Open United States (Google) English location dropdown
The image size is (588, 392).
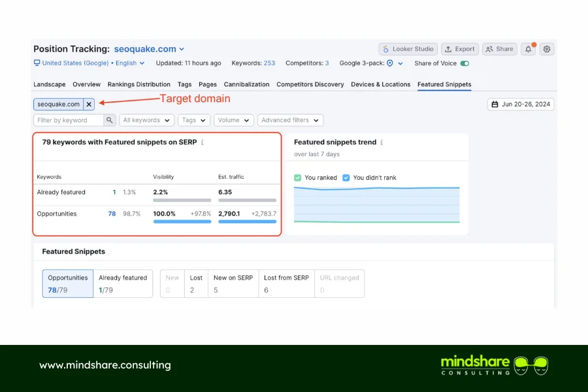(x=90, y=63)
